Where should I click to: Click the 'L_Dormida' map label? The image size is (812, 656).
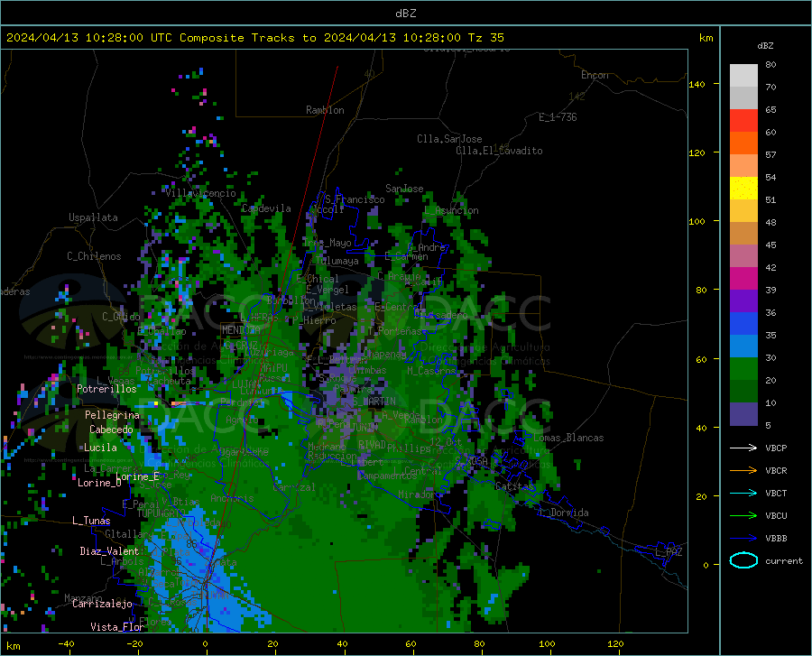pos(564,513)
